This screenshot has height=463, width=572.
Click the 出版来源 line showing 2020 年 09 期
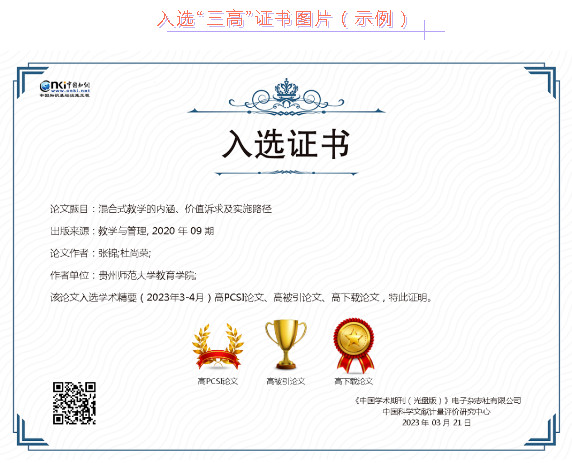click(132, 231)
